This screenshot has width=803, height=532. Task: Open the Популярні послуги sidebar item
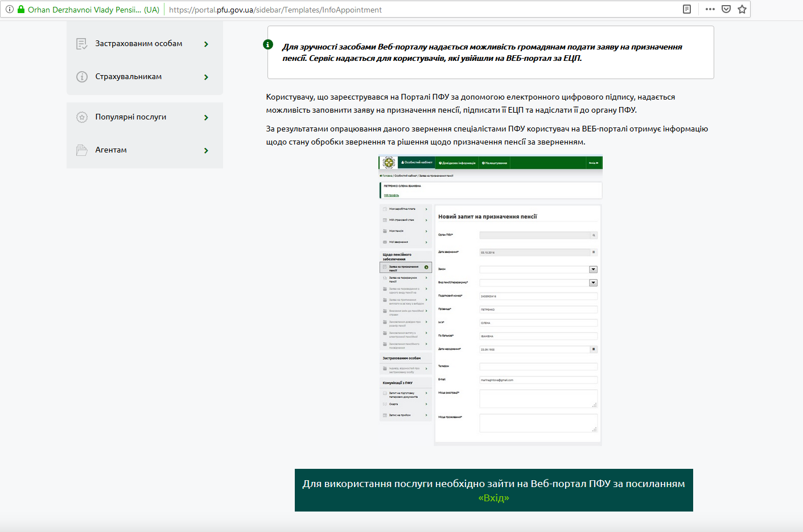[131, 117]
